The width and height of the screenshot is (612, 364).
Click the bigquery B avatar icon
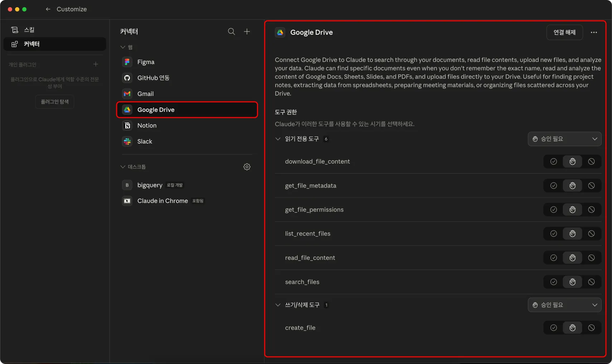[127, 185]
